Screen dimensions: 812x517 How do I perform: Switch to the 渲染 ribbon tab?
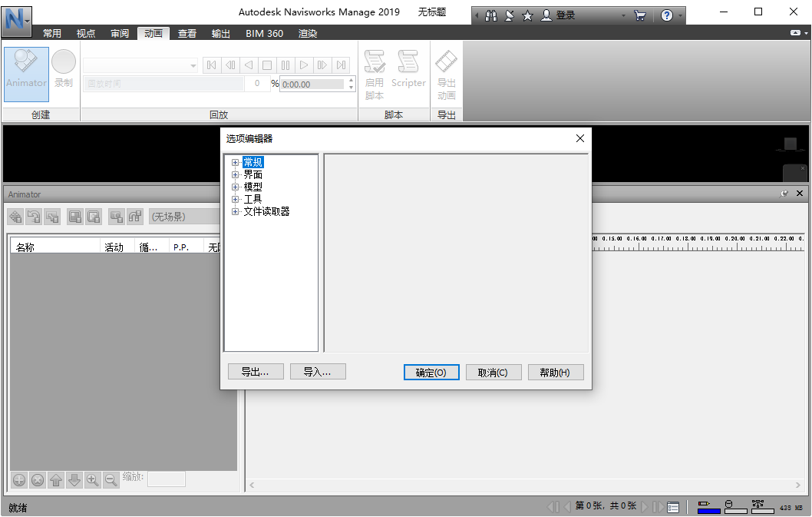coord(308,33)
